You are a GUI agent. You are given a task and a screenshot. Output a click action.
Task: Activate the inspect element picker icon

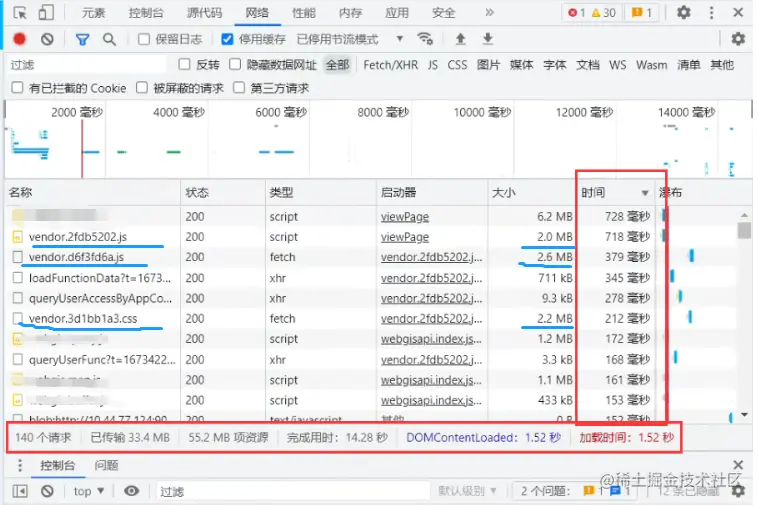[20, 13]
